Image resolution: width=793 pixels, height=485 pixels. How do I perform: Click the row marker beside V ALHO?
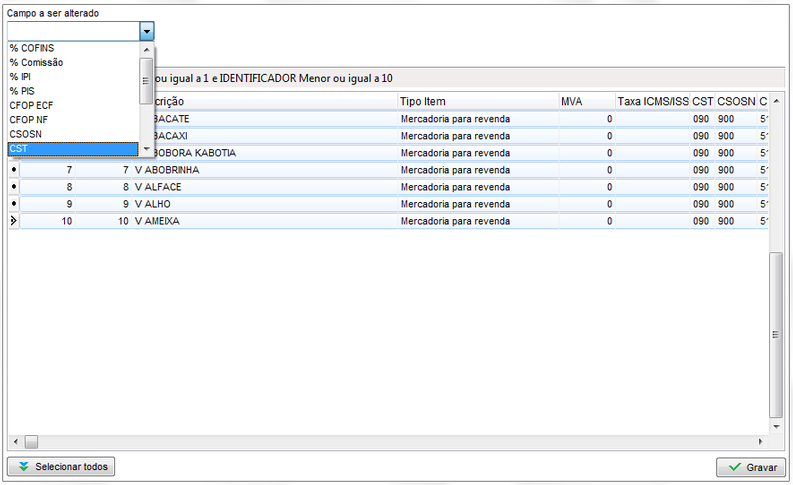click(x=13, y=204)
